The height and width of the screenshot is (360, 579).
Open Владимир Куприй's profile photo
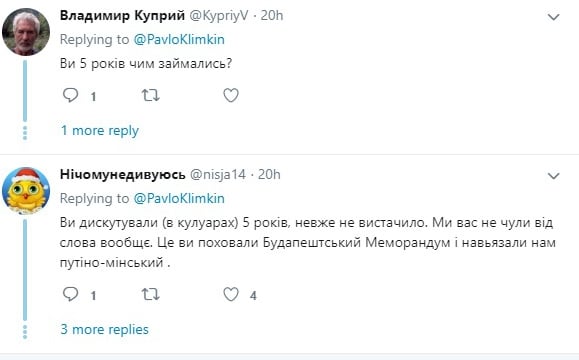pos(26,32)
